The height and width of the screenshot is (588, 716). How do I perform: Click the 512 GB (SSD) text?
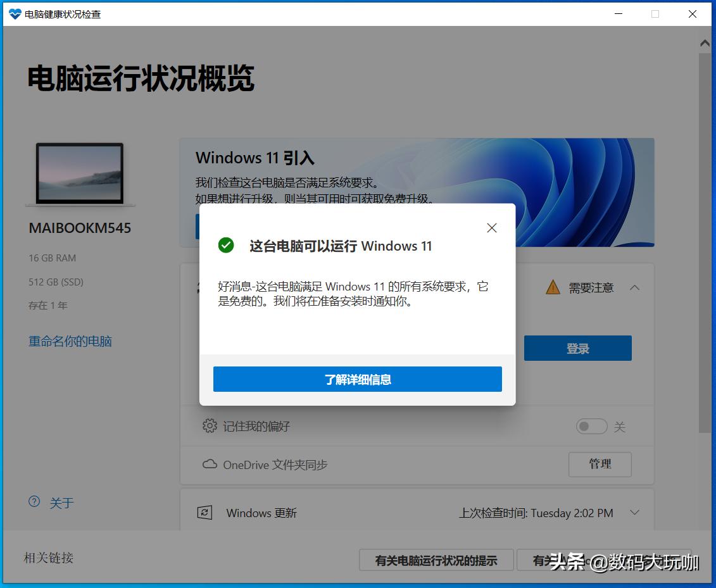tap(56, 282)
